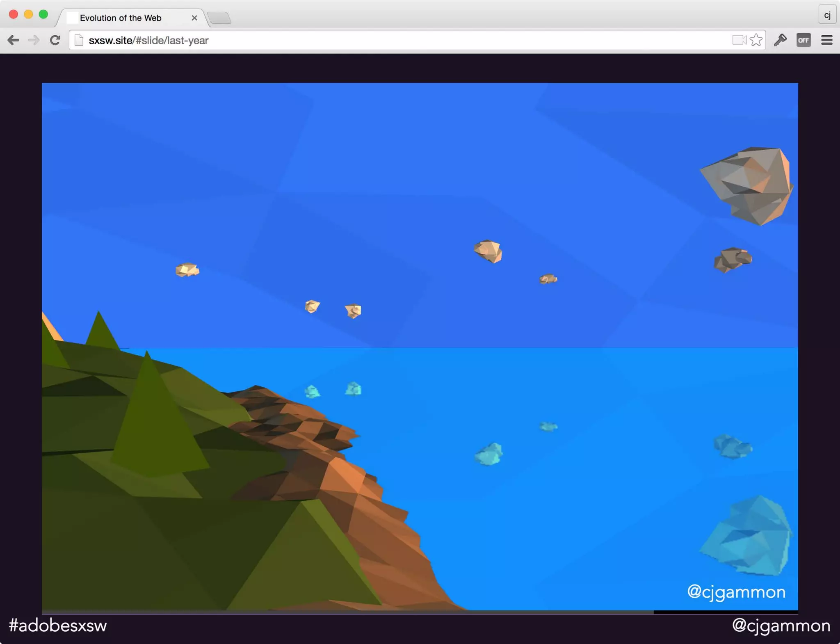The width and height of the screenshot is (840, 644).
Task: Bookmark this page with the star icon
Action: coord(756,40)
